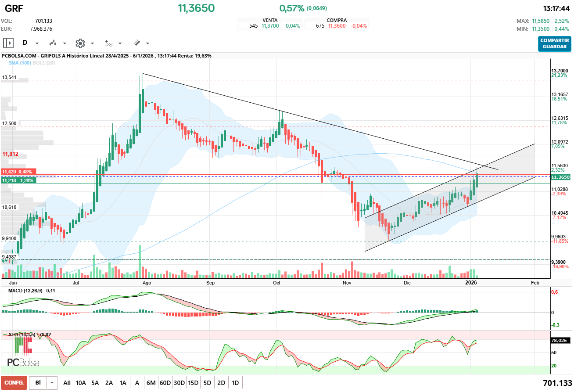This screenshot has width=578, height=392.
Task: Click the 0,57% change value
Action: 292,8
